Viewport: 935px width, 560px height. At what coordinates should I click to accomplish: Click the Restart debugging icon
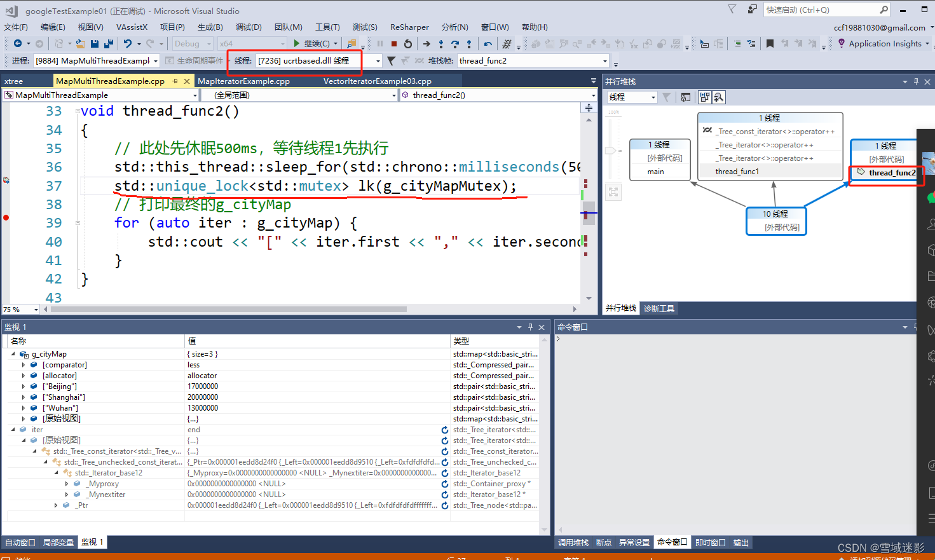coord(408,44)
